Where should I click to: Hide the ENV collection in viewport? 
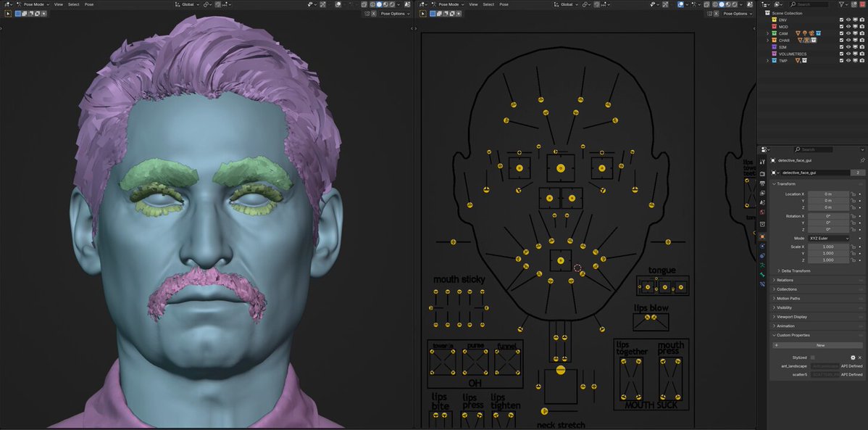[x=848, y=20]
